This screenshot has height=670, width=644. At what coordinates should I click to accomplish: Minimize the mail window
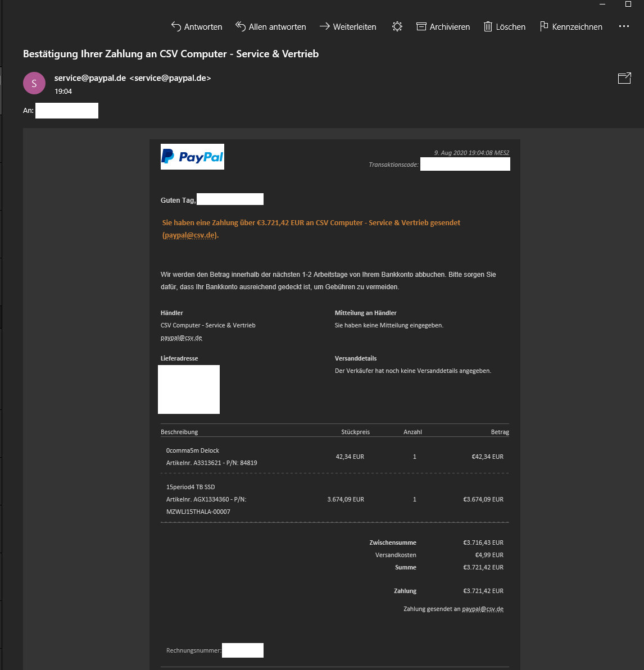(602, 4)
